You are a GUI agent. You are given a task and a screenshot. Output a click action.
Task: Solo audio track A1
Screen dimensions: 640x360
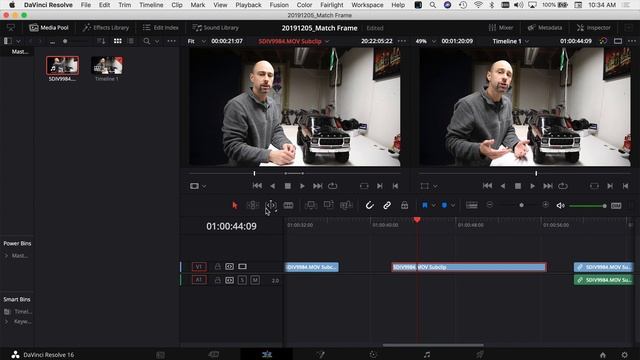click(x=242, y=280)
